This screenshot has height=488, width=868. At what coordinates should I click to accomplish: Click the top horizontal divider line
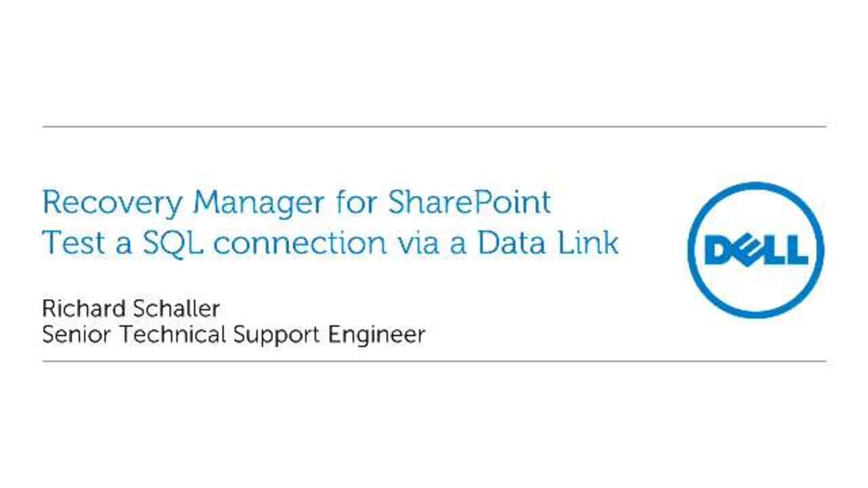click(434, 127)
